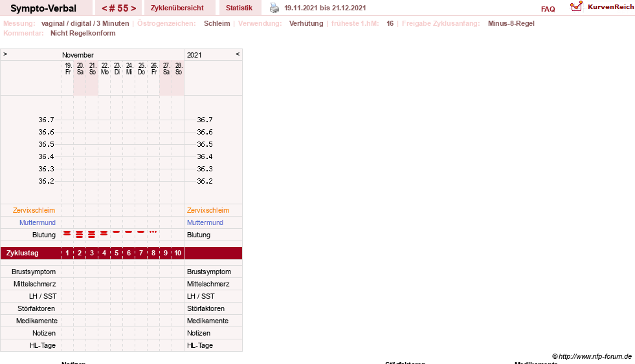Image resolution: width=635 pixels, height=364 pixels.
Task: Click date header 28. So
Action: point(179,69)
